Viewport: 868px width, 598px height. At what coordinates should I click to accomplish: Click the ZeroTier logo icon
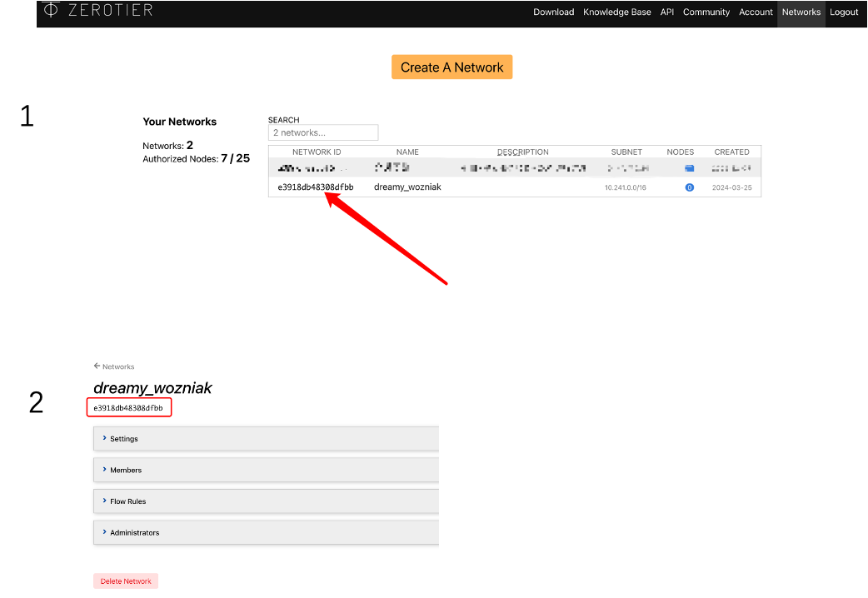[50, 9]
